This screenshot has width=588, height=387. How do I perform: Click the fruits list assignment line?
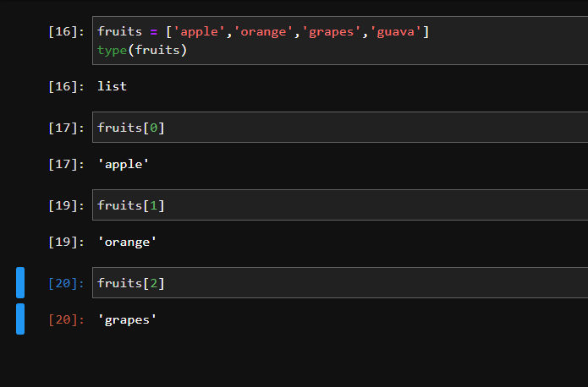262,32
